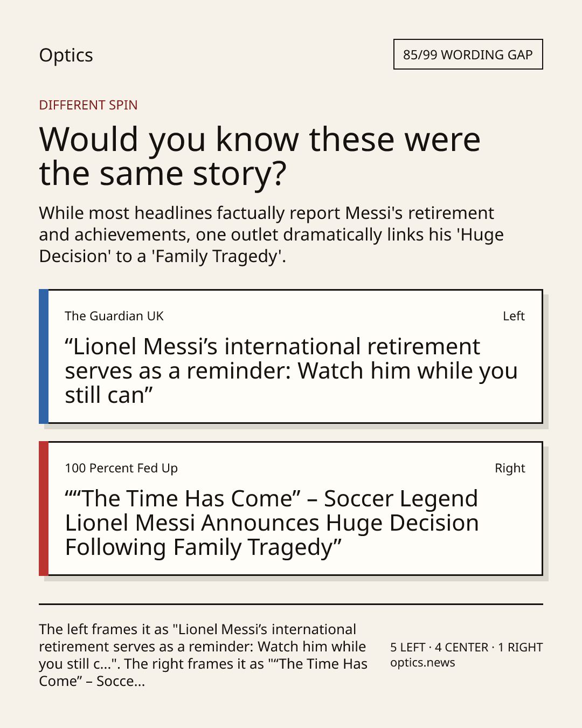Click the Left bias label
This screenshot has height=728, width=582.
point(514,316)
